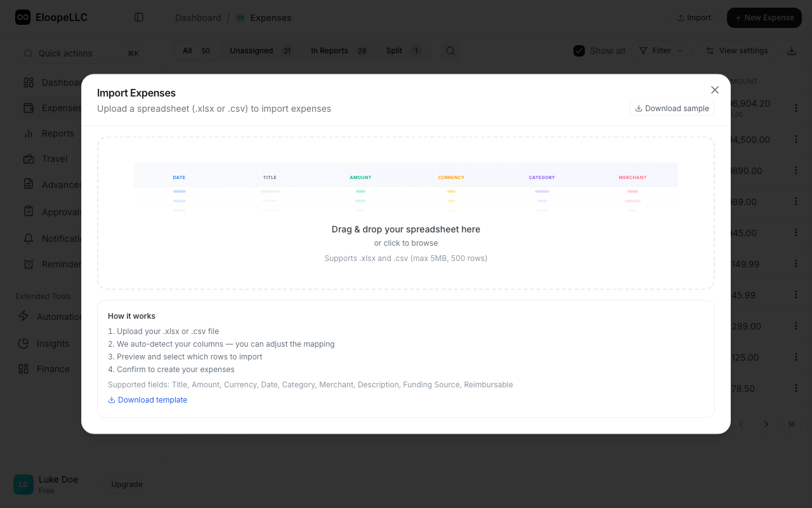Image resolution: width=812 pixels, height=508 pixels.
Task: Open the first row's three-dot menu
Action: [796, 108]
